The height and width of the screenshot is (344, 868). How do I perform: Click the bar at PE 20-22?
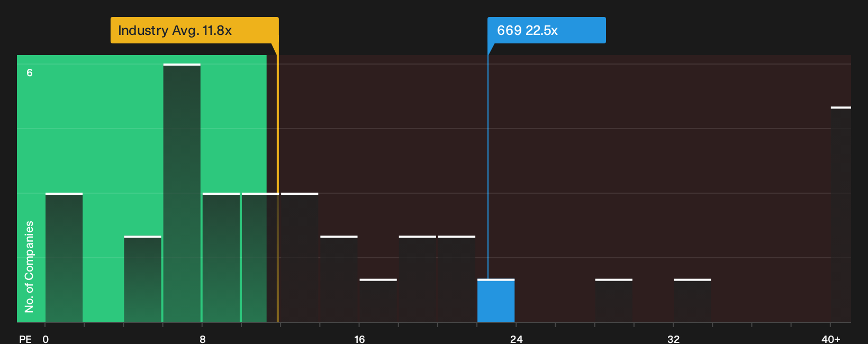point(457,279)
